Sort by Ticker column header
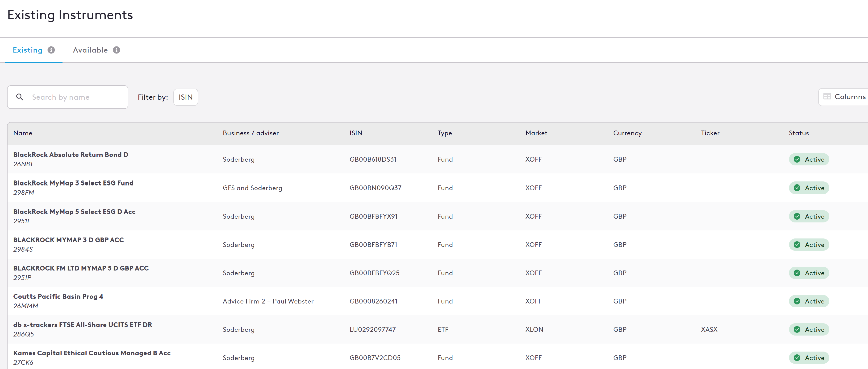Image resolution: width=868 pixels, height=369 pixels. (x=710, y=133)
